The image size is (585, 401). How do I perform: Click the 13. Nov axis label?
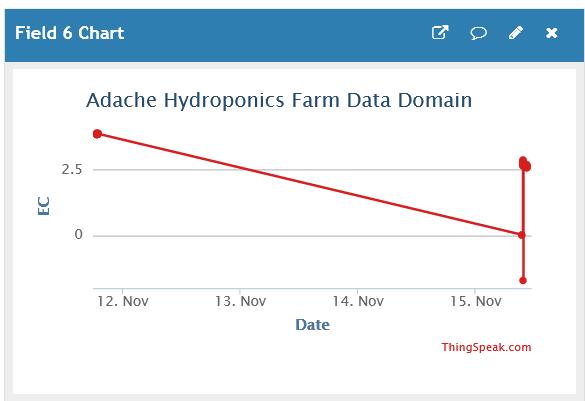[x=240, y=301]
